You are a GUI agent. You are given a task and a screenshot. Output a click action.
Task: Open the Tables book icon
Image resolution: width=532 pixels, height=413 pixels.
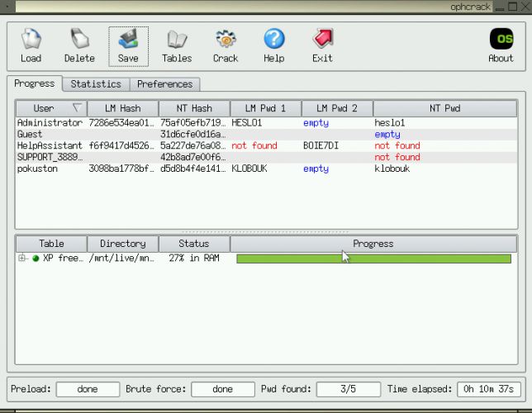(177, 40)
